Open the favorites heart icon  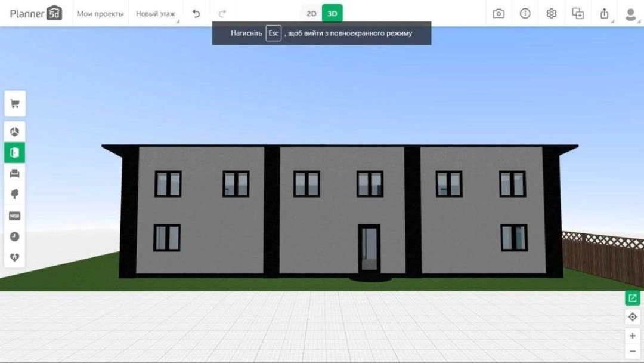(15, 257)
